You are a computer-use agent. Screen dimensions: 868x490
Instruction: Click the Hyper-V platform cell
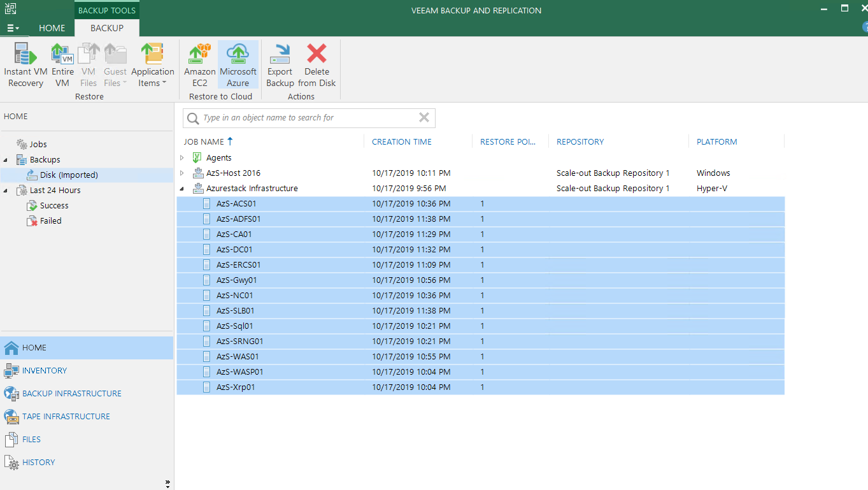tap(712, 189)
